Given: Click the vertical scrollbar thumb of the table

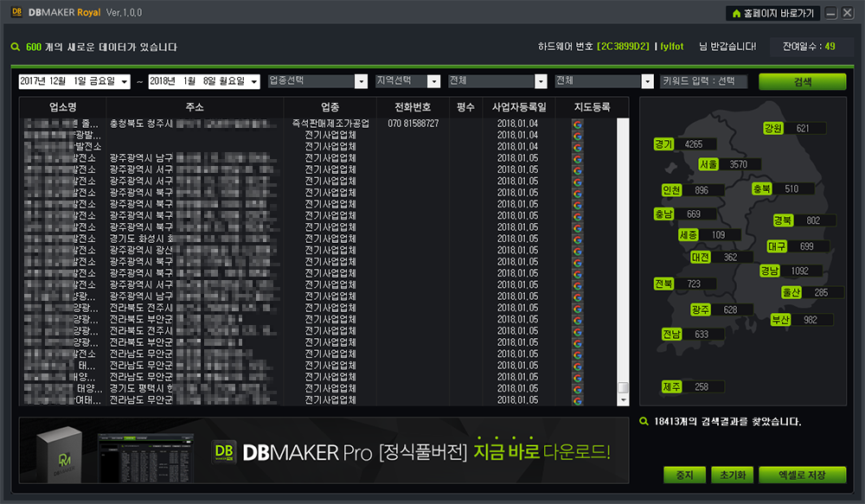Looking at the screenshot, I should (x=624, y=387).
